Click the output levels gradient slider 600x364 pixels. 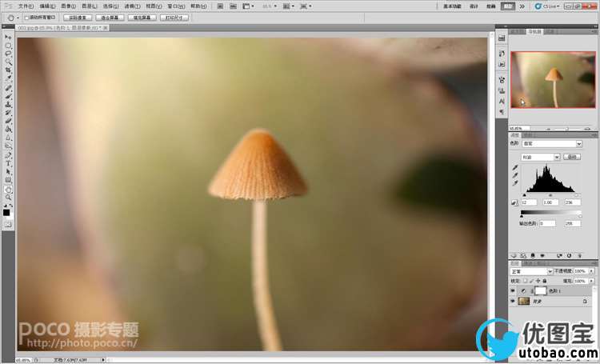pos(551,213)
